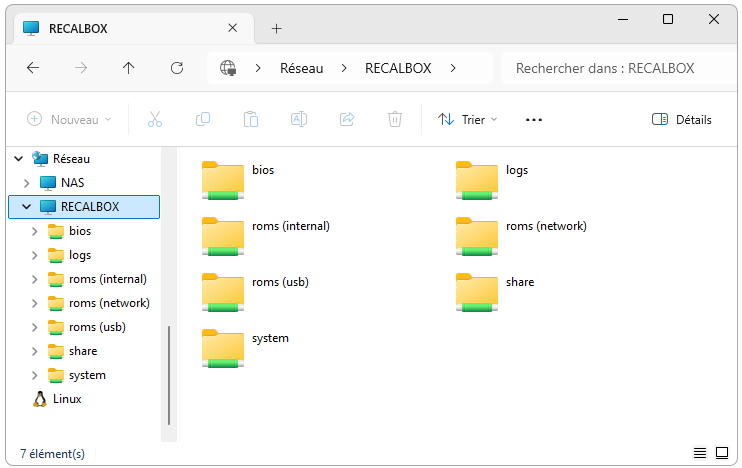Go back with the left arrow
This screenshot has height=468, width=742.
(x=33, y=68)
